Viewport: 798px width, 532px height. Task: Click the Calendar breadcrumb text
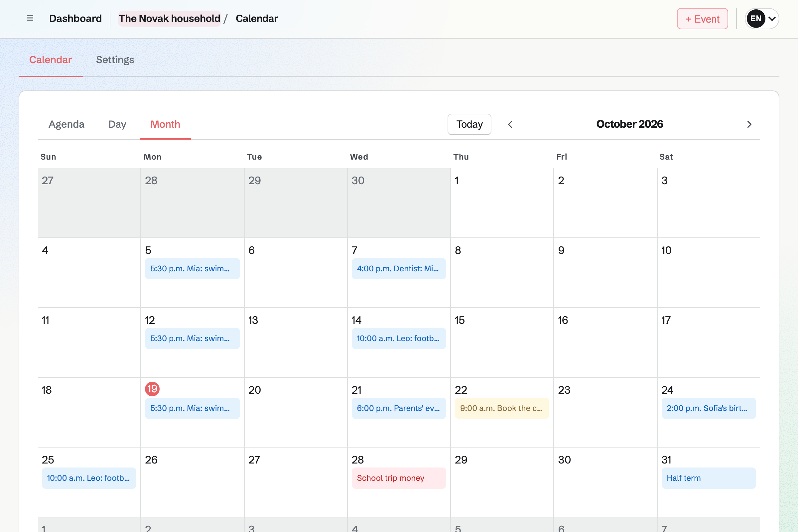coord(257,19)
